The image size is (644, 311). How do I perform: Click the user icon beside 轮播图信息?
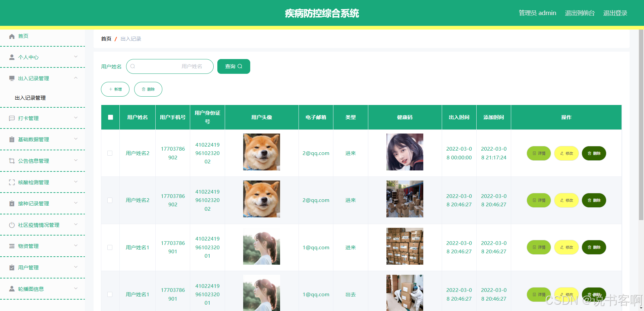pos(12,289)
